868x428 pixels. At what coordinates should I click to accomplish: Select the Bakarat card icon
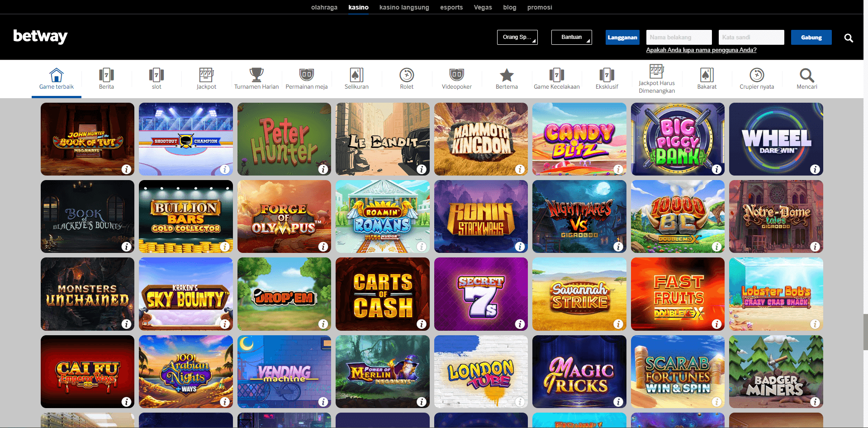pos(707,75)
